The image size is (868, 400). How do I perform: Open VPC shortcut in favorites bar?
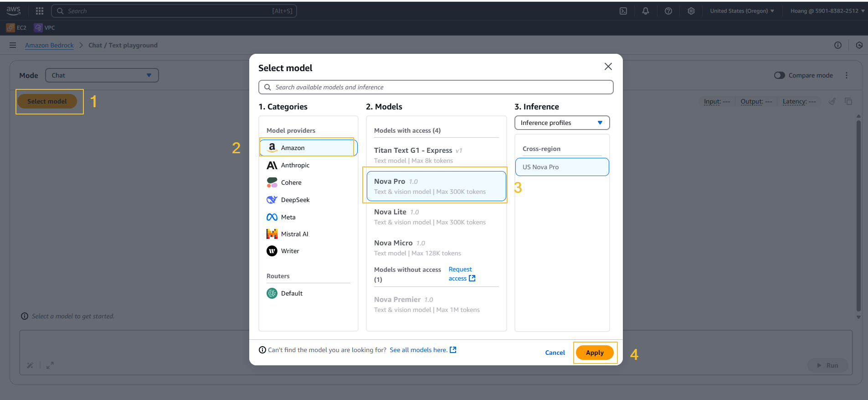pos(45,28)
